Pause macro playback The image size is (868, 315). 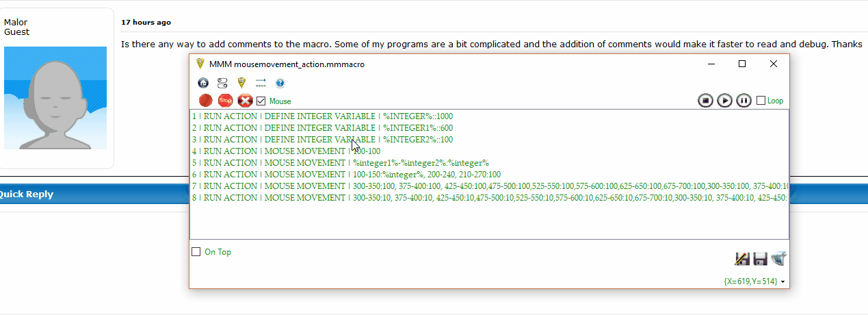click(x=744, y=101)
